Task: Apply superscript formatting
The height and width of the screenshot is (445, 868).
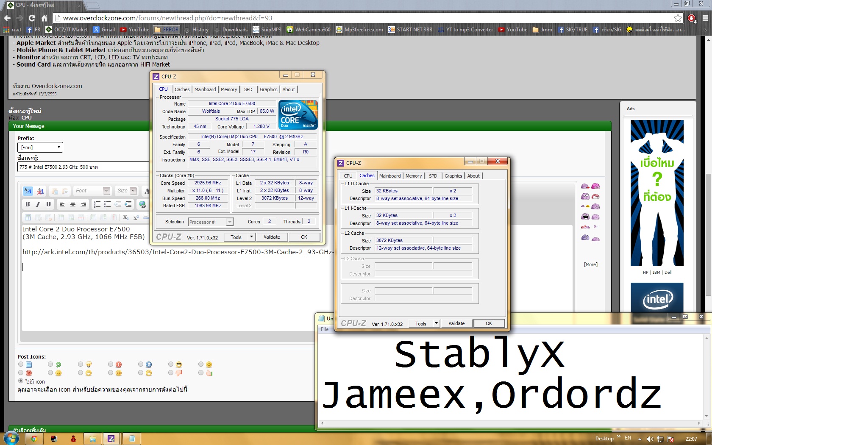Action: 136,217
